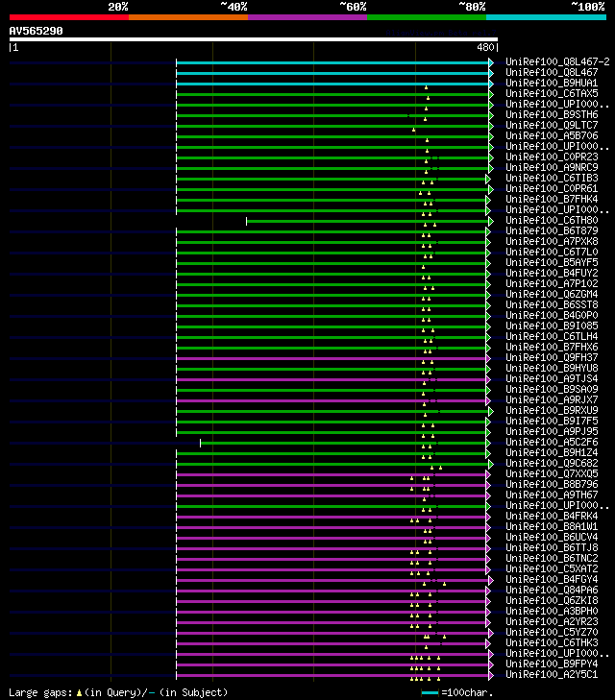Viewport: 615px width, 700px height.
Task: Click the UniRef100_B9H1Z4 label
Action: [x=552, y=452]
